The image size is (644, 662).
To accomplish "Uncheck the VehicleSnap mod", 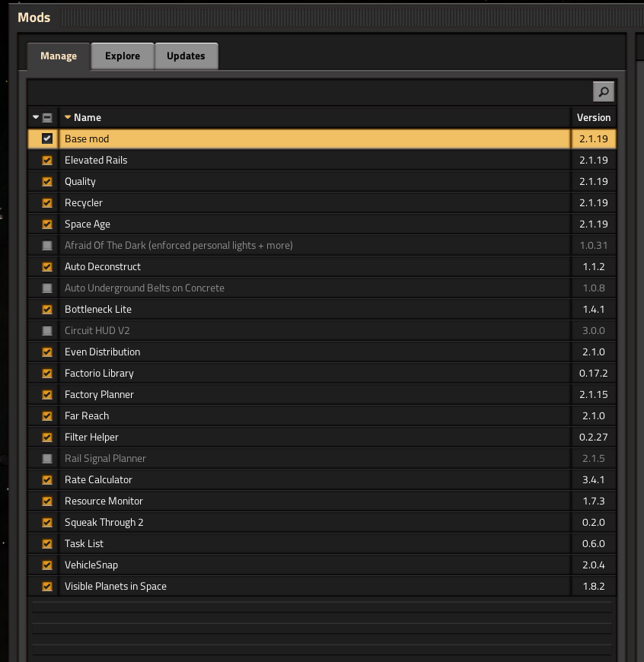I will coord(47,565).
